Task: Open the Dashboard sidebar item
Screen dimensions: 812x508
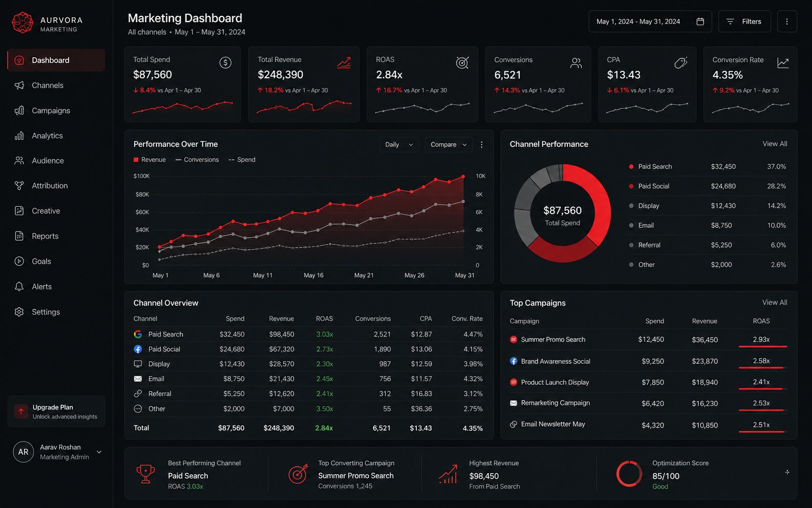Action: point(56,60)
